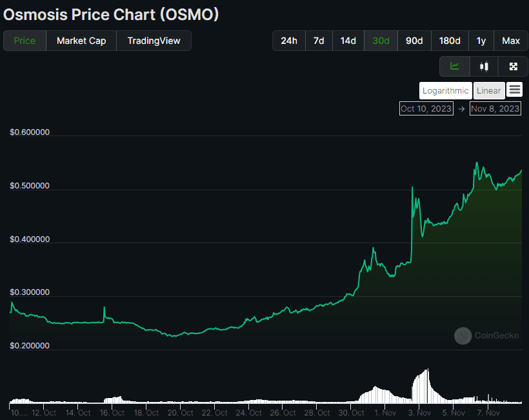This screenshot has width=529, height=420.
Task: Click the 30. Oct date label
Action: pyautogui.click(x=351, y=413)
